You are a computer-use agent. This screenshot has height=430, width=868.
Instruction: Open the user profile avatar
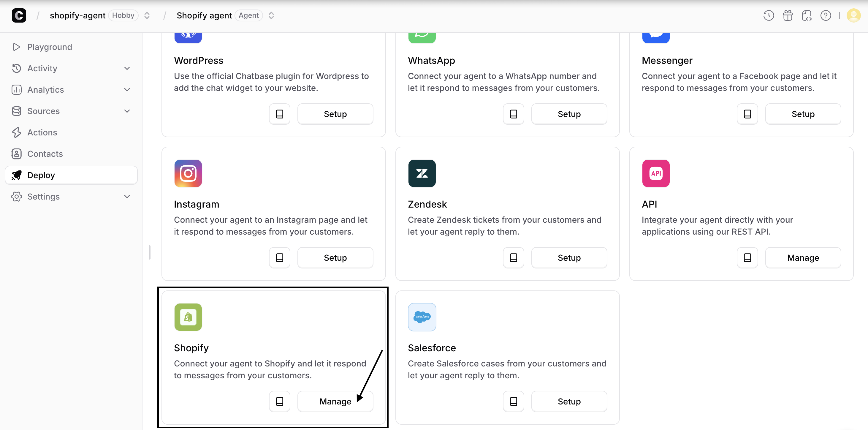853,15
